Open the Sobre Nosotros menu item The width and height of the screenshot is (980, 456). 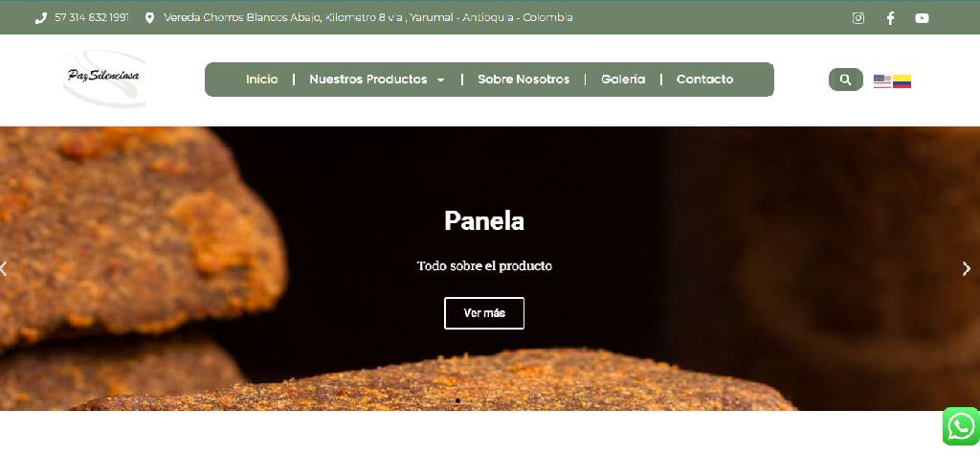point(523,80)
